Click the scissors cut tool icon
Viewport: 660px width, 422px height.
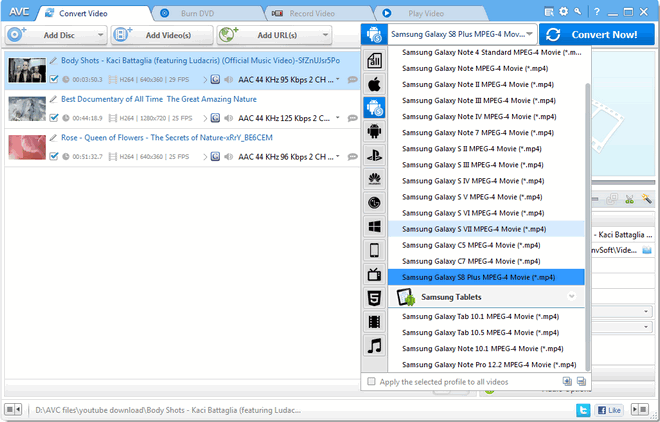coord(629,199)
